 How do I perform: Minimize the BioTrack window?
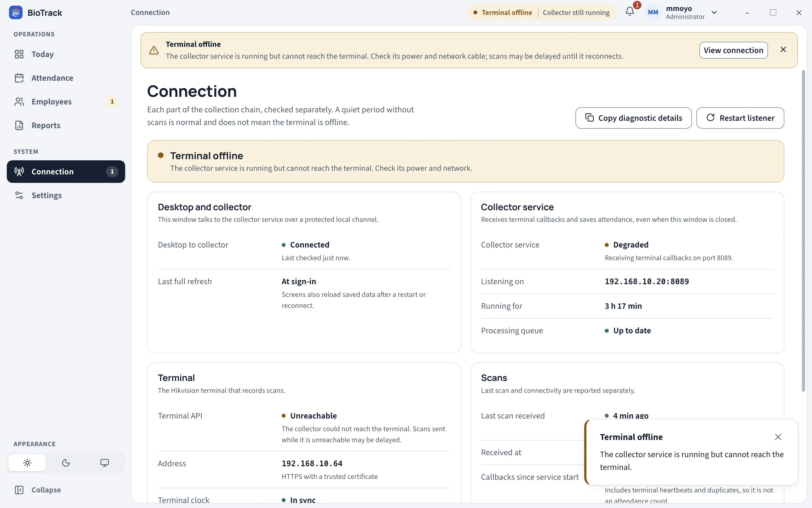tap(747, 12)
